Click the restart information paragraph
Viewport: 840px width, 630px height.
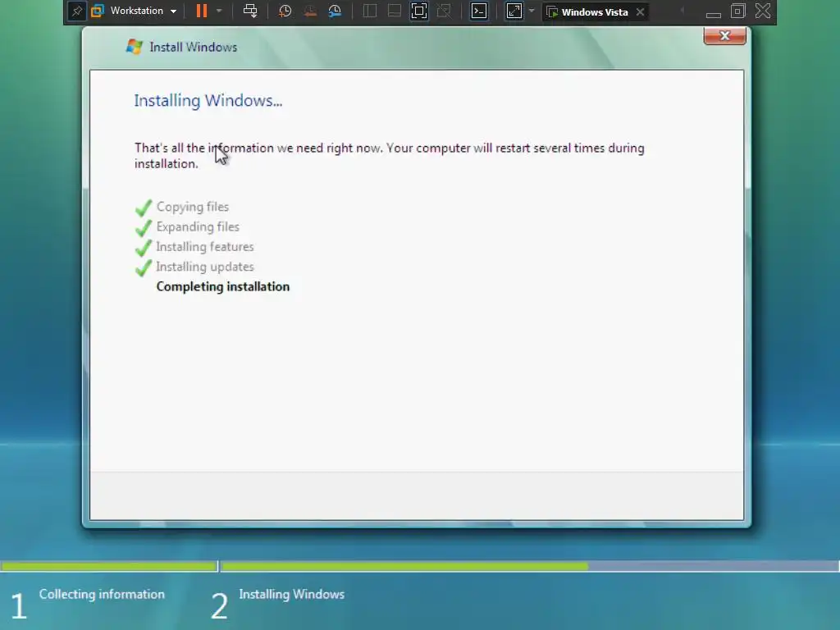coord(390,156)
